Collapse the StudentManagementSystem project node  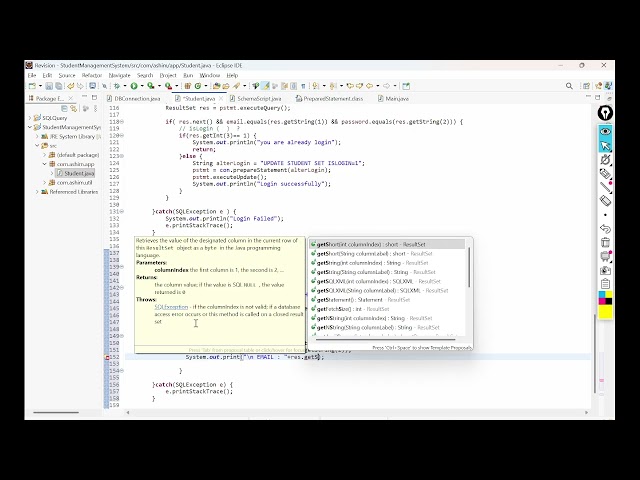tap(30, 127)
